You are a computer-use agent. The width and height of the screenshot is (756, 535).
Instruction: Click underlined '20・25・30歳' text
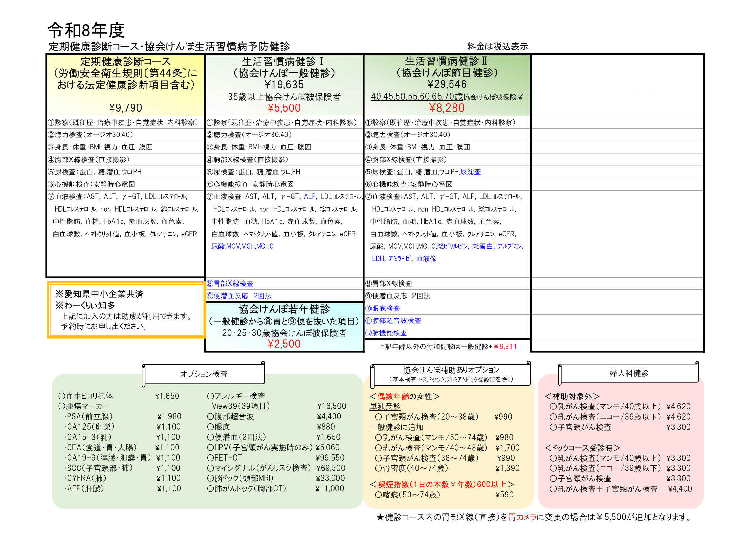(x=246, y=333)
